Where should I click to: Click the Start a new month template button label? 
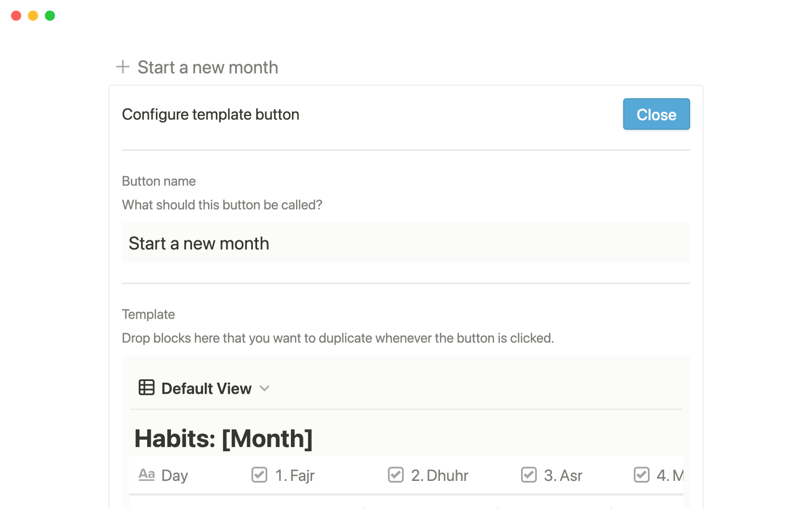click(x=208, y=67)
